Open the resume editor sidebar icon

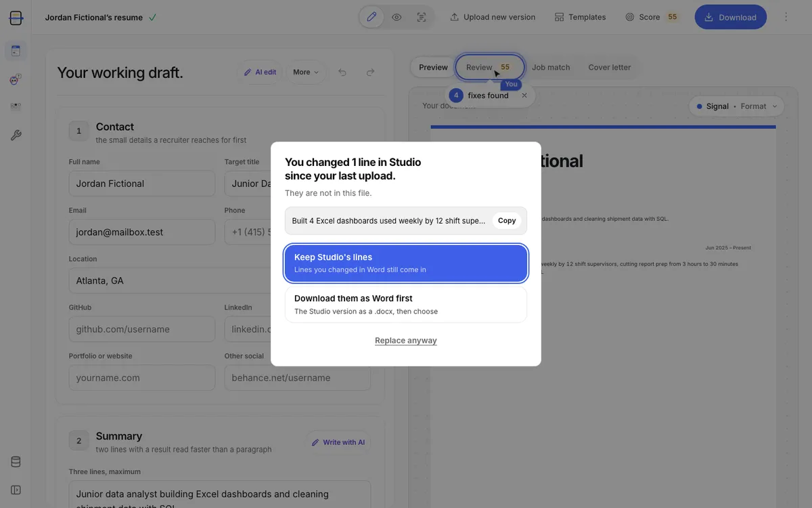(x=16, y=51)
